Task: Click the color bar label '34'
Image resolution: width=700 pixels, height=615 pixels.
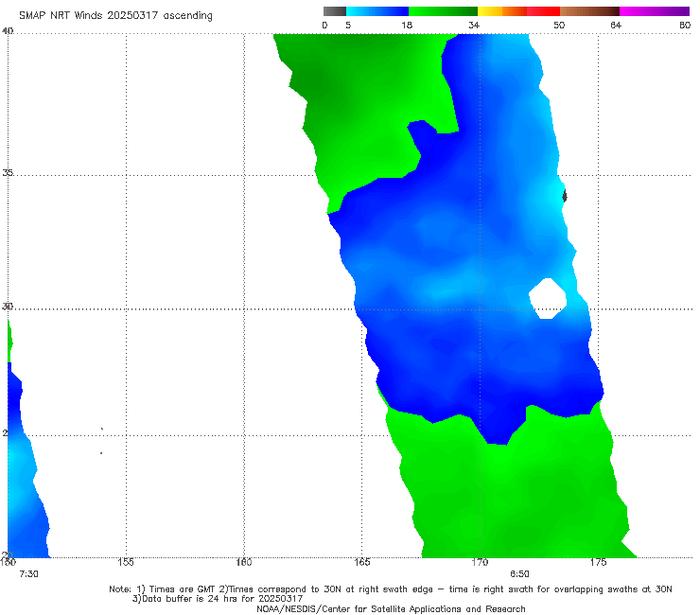Action: 474,26
